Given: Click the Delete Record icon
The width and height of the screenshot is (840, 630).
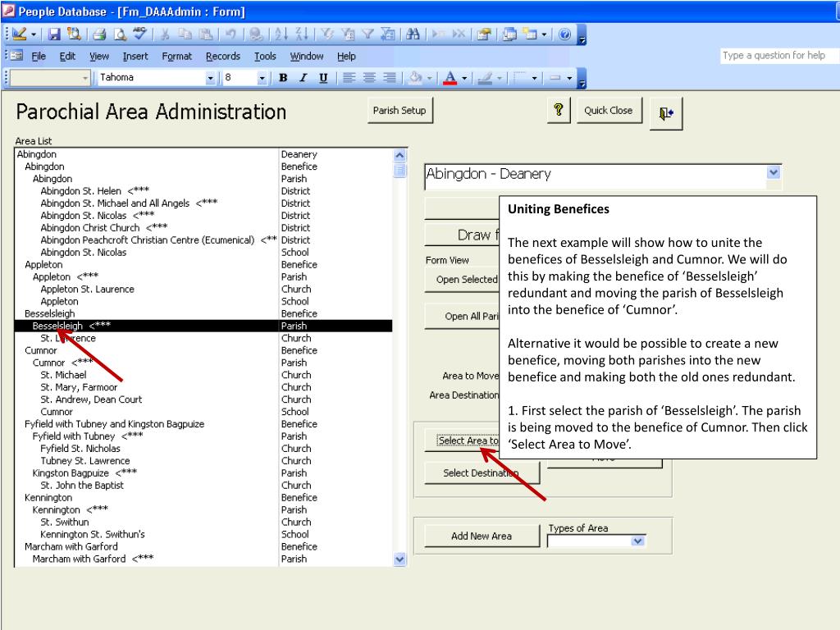Looking at the screenshot, I should [459, 34].
